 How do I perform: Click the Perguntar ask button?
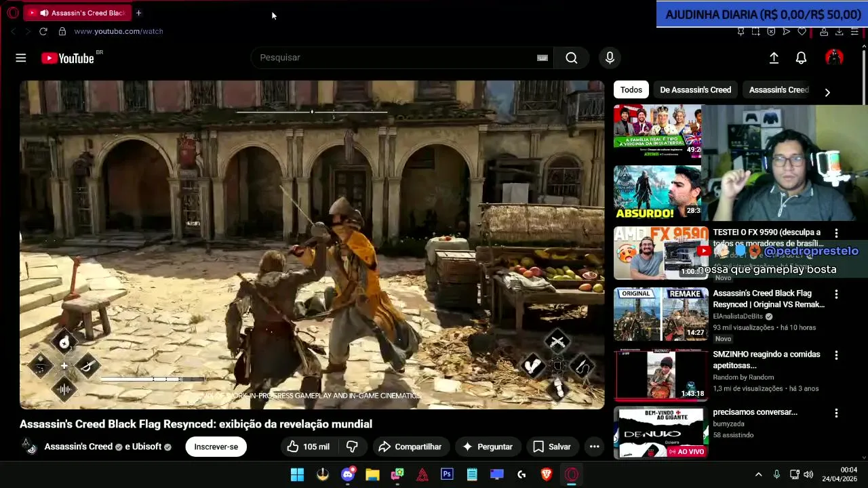click(x=488, y=447)
